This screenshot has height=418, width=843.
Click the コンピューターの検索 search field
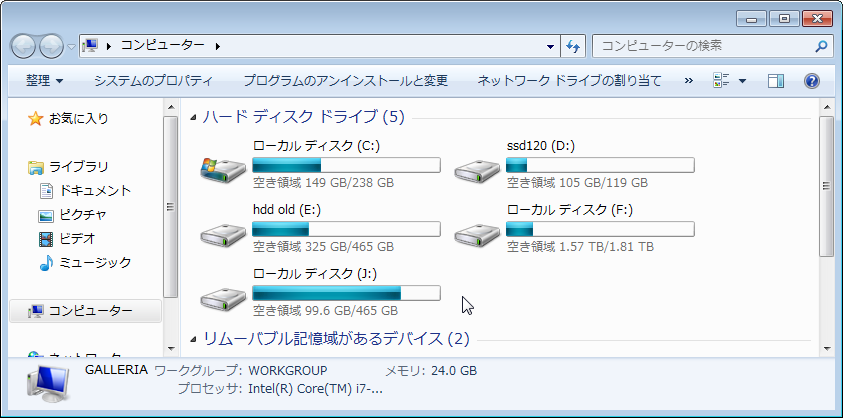coord(703,46)
